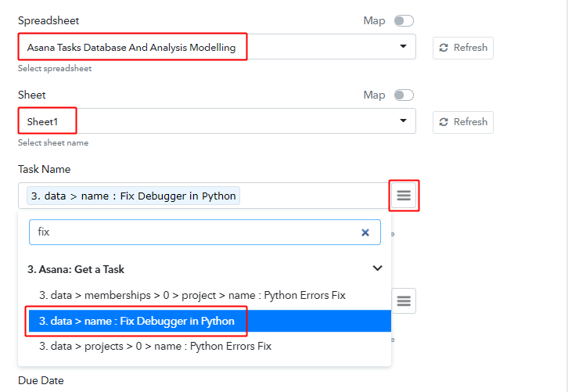Image resolution: width=568 pixels, height=392 pixels.
Task: Click the search field containing 'fix'
Action: [205, 232]
